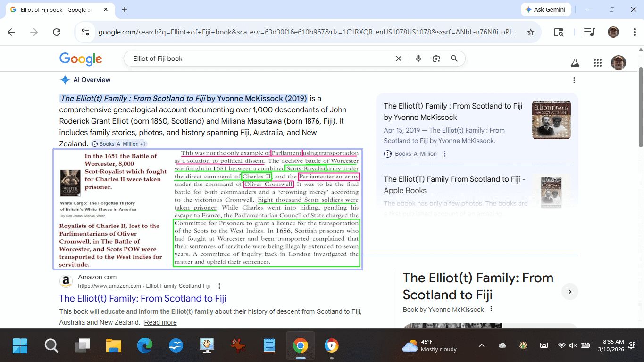Open File Explorer from the taskbar

coord(114,346)
